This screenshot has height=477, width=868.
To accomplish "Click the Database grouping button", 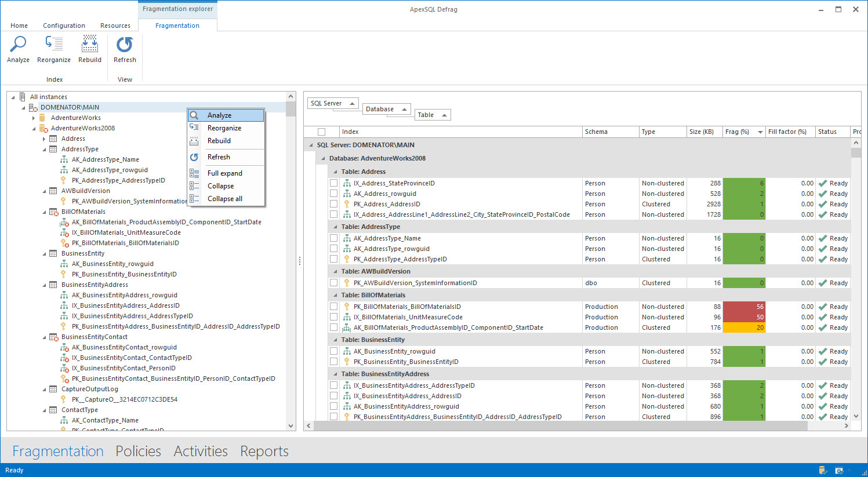I will [387, 109].
